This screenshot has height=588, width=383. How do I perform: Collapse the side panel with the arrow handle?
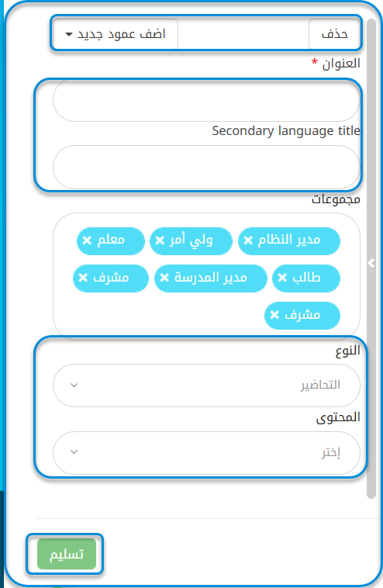pos(371,263)
